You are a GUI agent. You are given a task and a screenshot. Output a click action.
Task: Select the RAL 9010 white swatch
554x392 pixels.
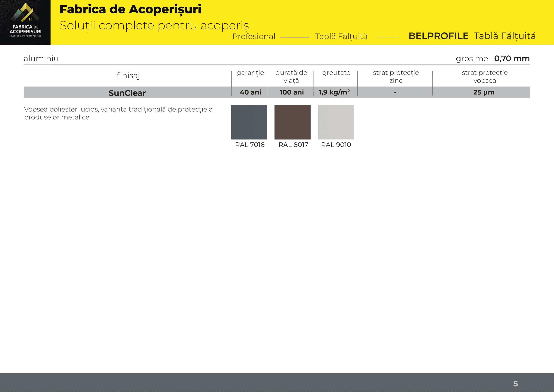(x=336, y=122)
